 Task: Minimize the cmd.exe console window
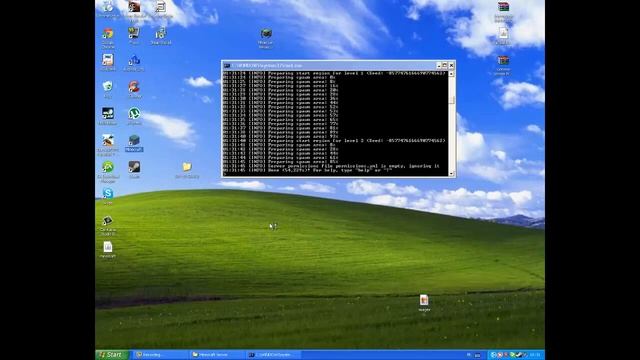point(439,65)
